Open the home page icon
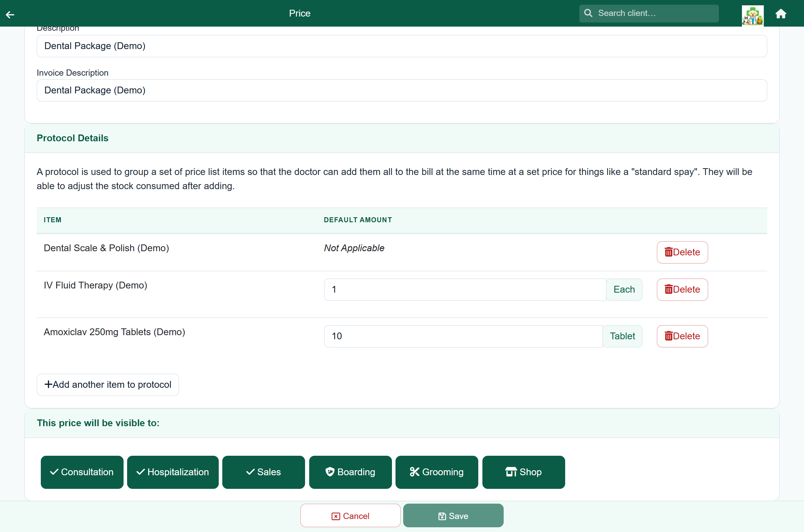The image size is (804, 532). point(781,14)
